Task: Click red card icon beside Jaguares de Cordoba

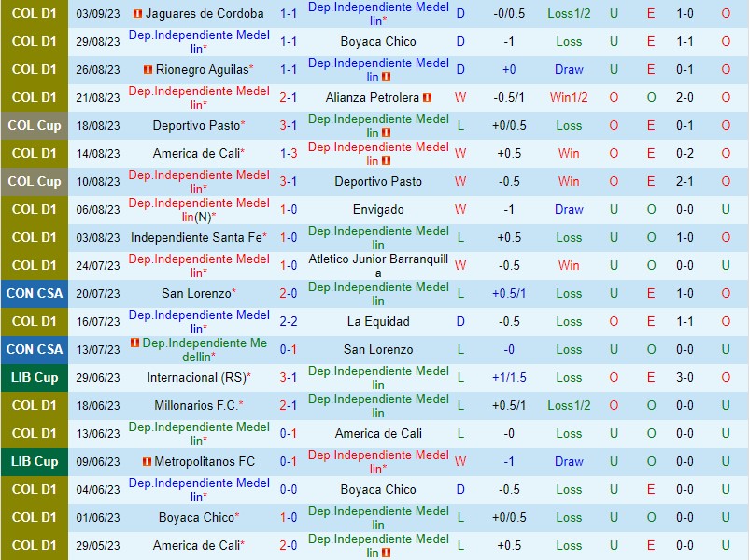Action: tap(137, 13)
